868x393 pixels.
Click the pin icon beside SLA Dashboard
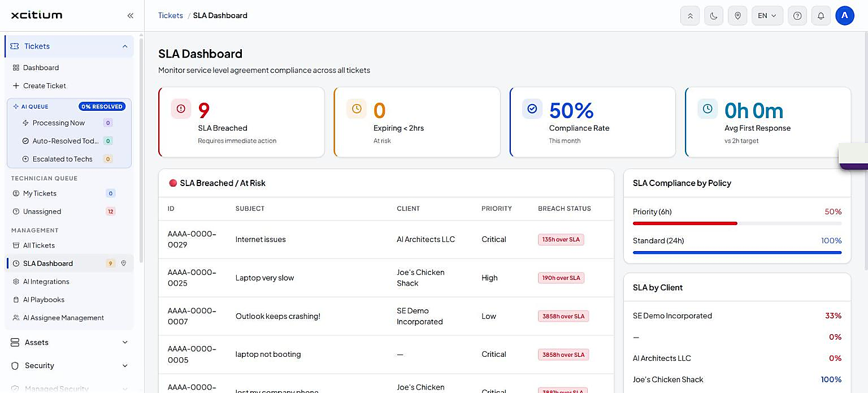124,264
